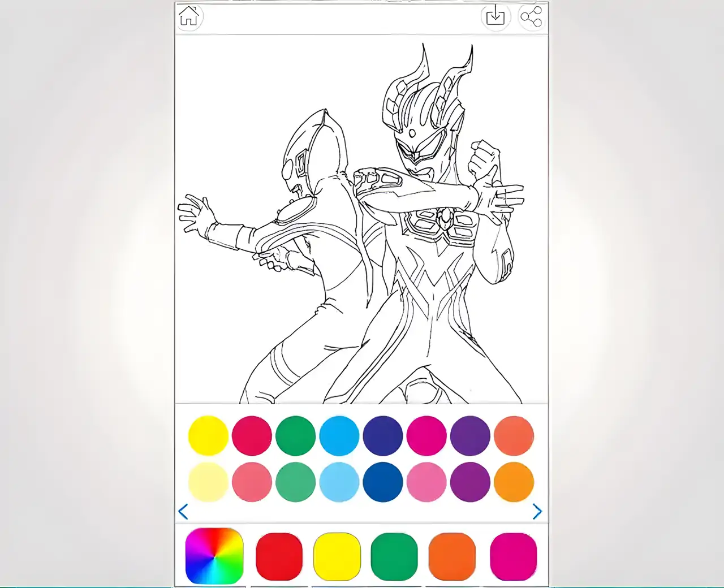Fill the left hero's outstretched hand
724x588 pixels.
(195, 214)
